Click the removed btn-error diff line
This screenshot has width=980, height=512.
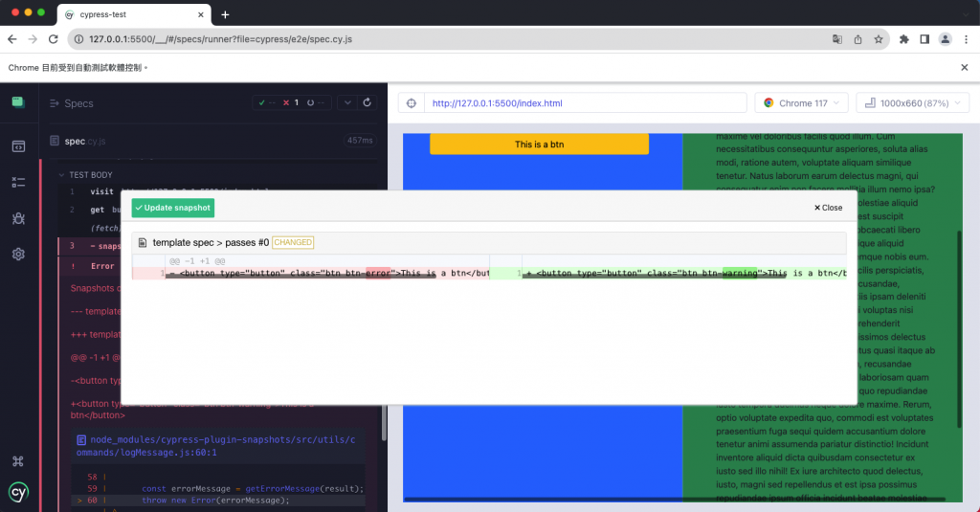tap(311, 273)
